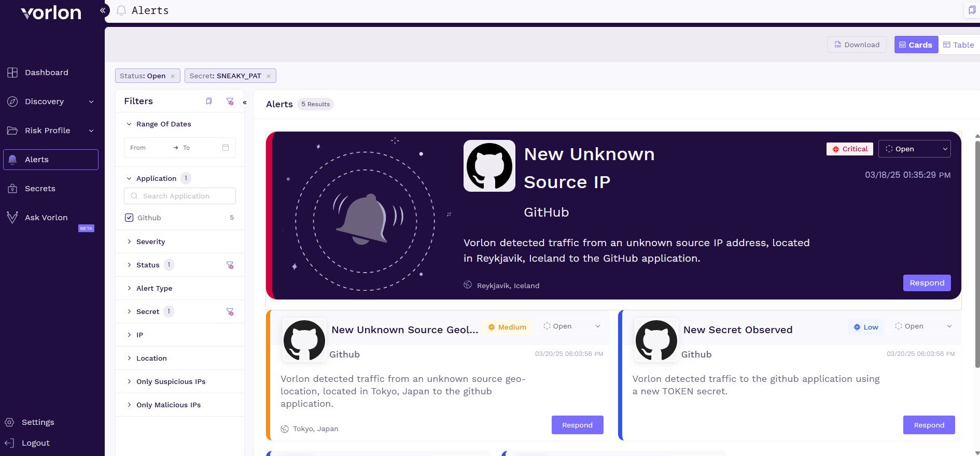Open status dropdown on New Unknown Source IP
The height and width of the screenshot is (456, 980).
pyautogui.click(x=915, y=149)
